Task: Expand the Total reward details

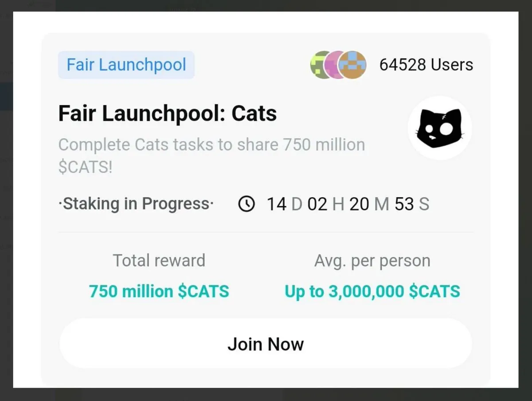Action: (x=159, y=261)
